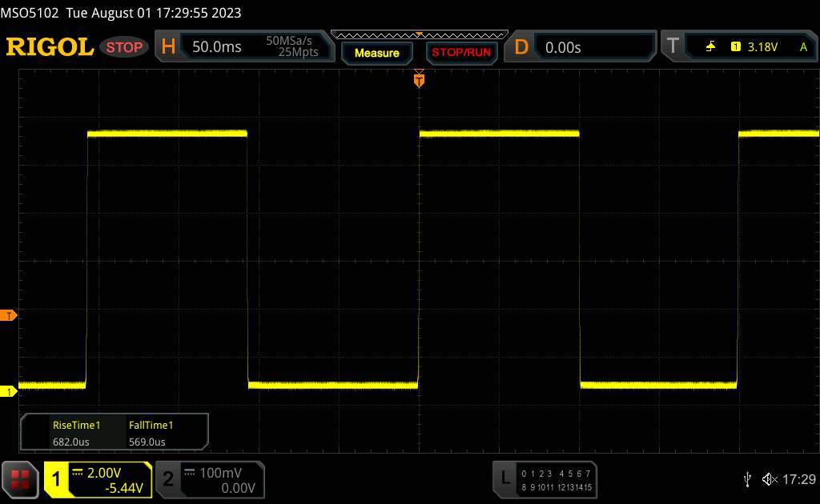The width and height of the screenshot is (820, 504).
Task: Select the 0.00s delay value
Action: (563, 47)
